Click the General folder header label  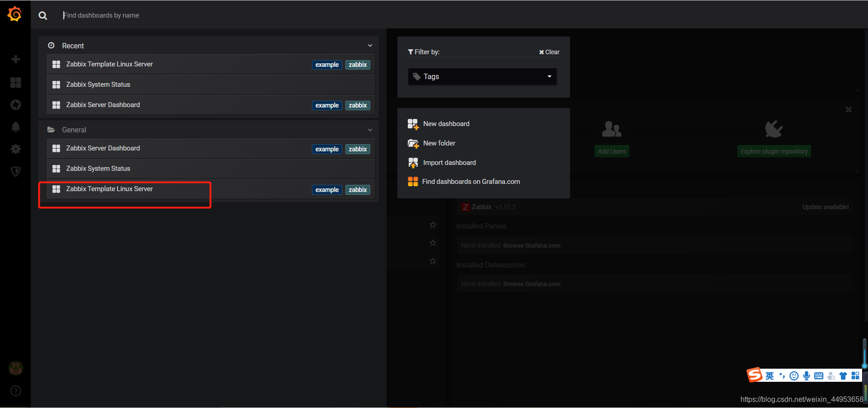74,130
